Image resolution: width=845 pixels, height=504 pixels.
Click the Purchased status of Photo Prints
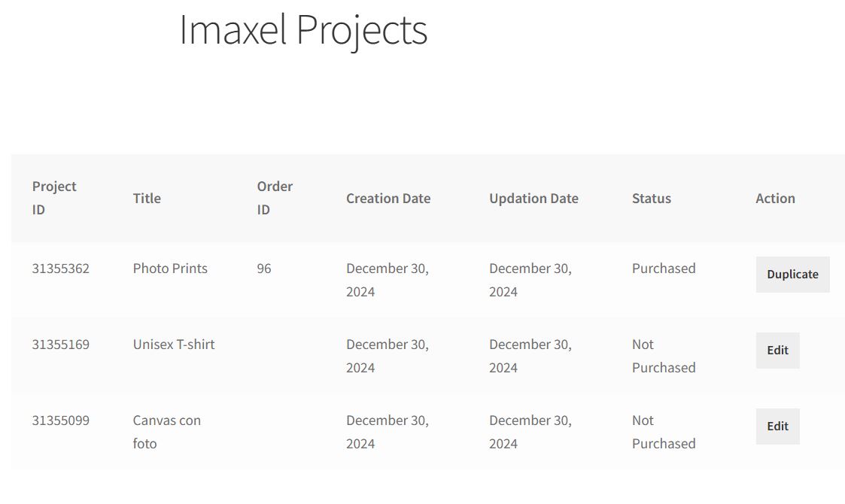664,269
